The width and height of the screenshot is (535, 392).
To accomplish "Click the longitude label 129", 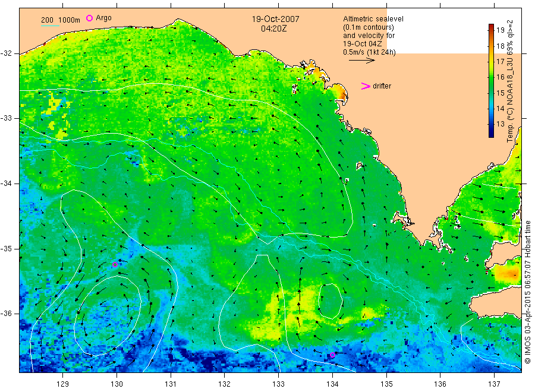I will 63,384.
